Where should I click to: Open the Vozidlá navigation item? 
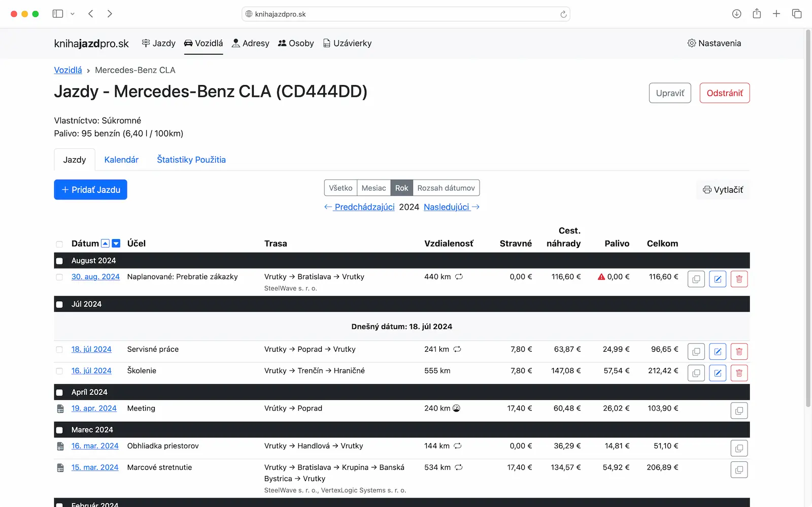click(x=204, y=43)
